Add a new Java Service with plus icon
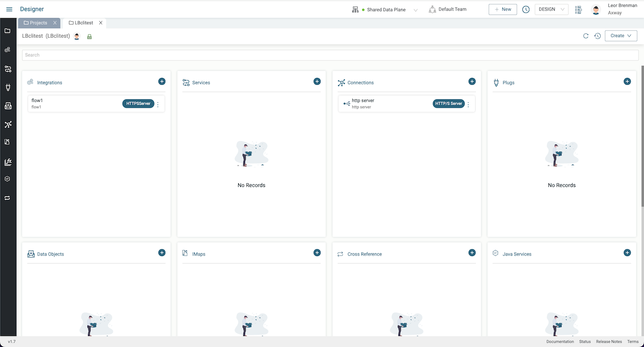Viewport: 644px width, 347px height. (627, 253)
